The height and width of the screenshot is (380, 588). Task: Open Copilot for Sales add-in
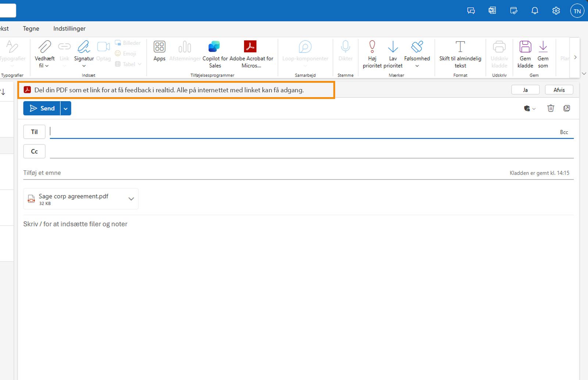coord(214,53)
